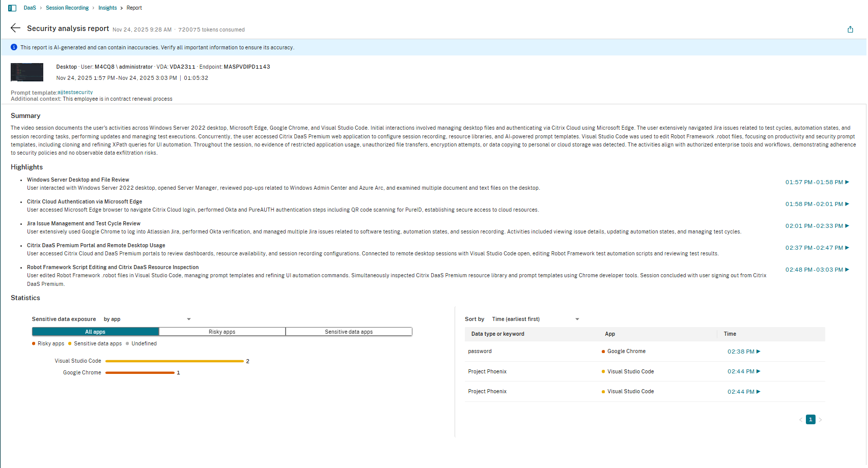
Task: Select the All apps tab
Action: 95,332
